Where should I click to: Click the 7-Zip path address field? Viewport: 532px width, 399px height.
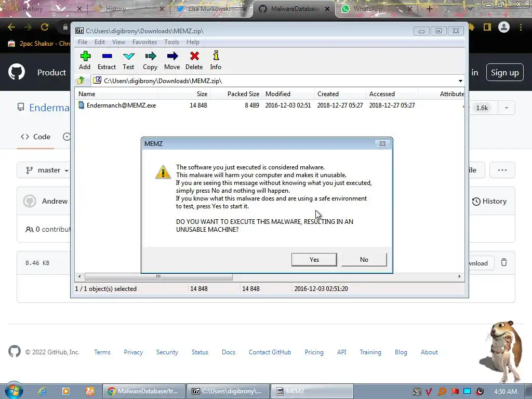click(275, 81)
